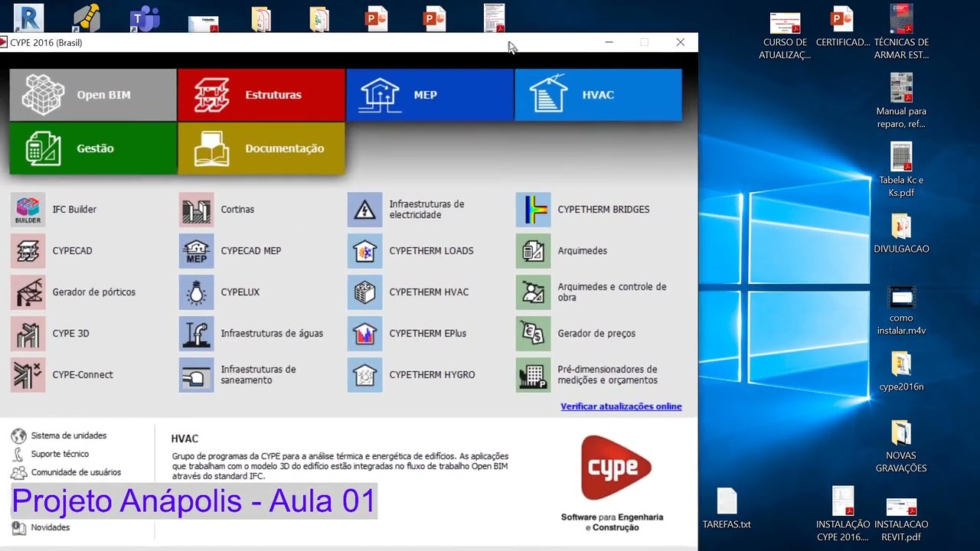Open CYPETHERM EPlus icon
Screen dimensions: 980x551
click(364, 334)
